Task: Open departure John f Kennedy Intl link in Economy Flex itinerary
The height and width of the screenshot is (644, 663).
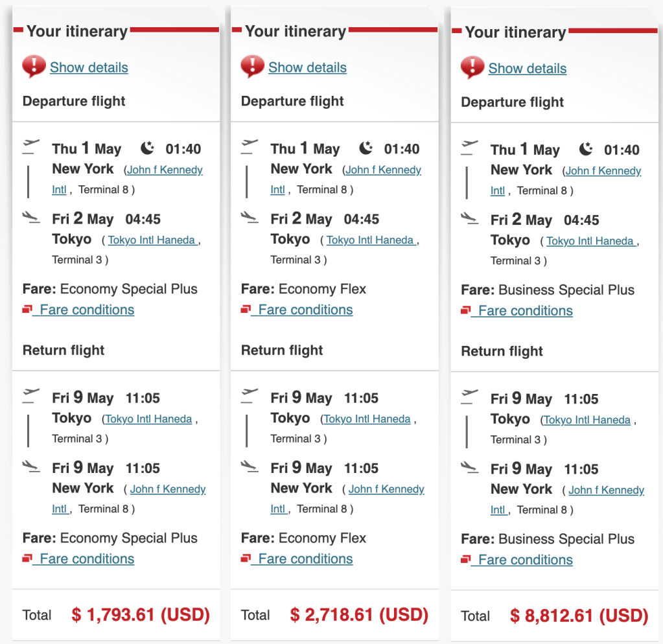Action: (x=383, y=170)
